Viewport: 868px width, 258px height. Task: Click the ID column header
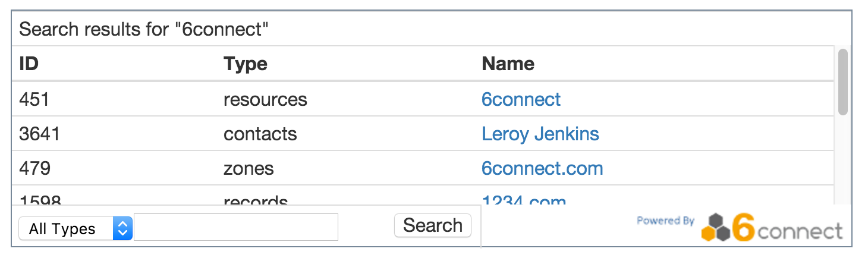tap(29, 64)
